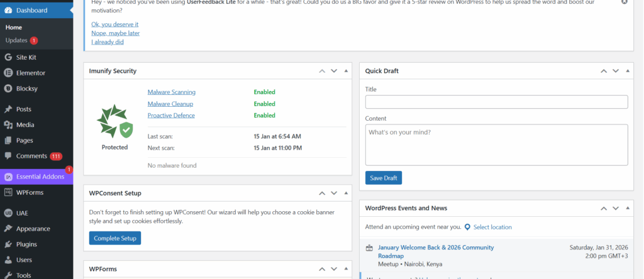Click the Plugins plug icon

coord(8,244)
